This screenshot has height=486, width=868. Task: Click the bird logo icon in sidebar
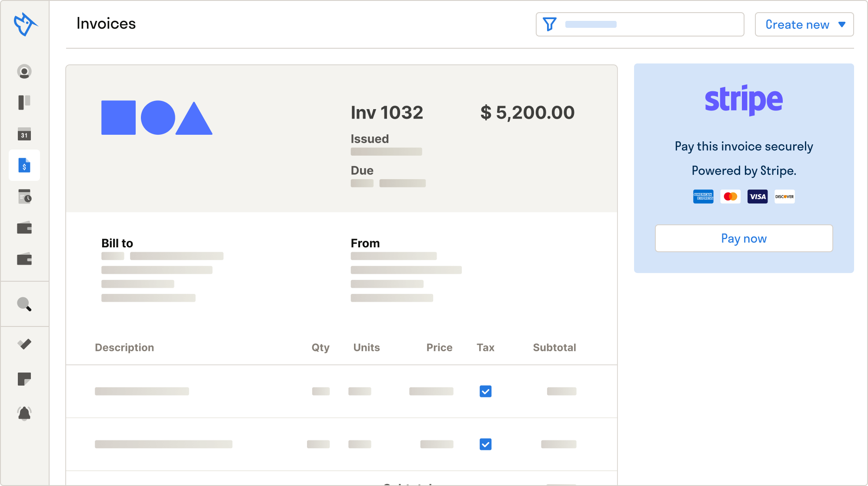[x=25, y=24]
